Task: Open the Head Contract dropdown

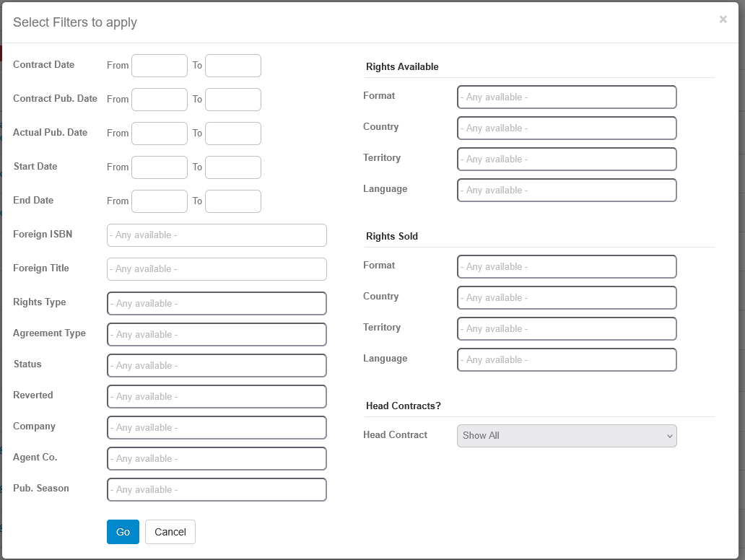Action: 567,436
